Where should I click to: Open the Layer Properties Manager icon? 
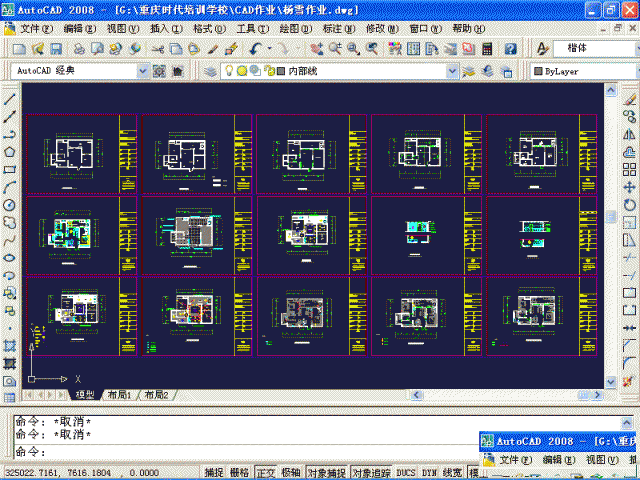point(210,71)
